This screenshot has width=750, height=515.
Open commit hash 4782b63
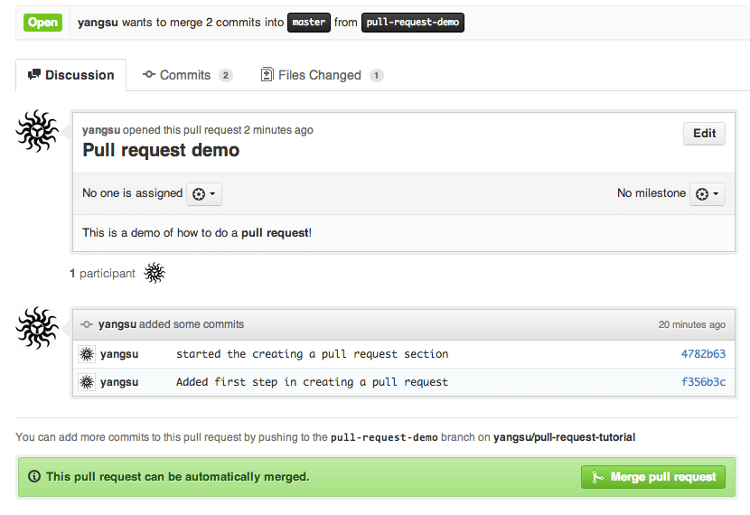coord(703,354)
